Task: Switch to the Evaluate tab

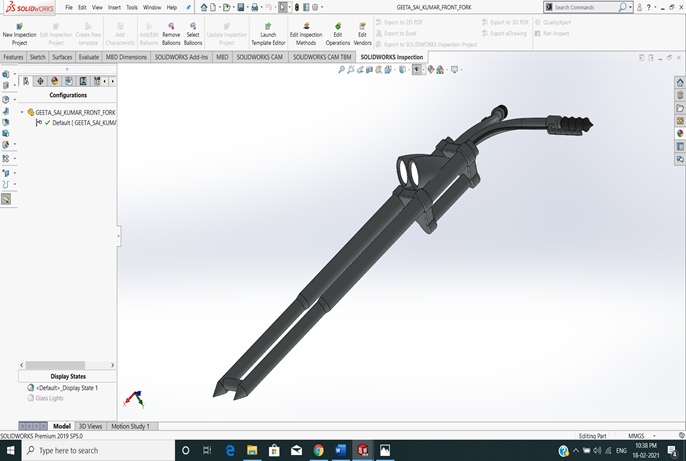Action: coord(89,57)
